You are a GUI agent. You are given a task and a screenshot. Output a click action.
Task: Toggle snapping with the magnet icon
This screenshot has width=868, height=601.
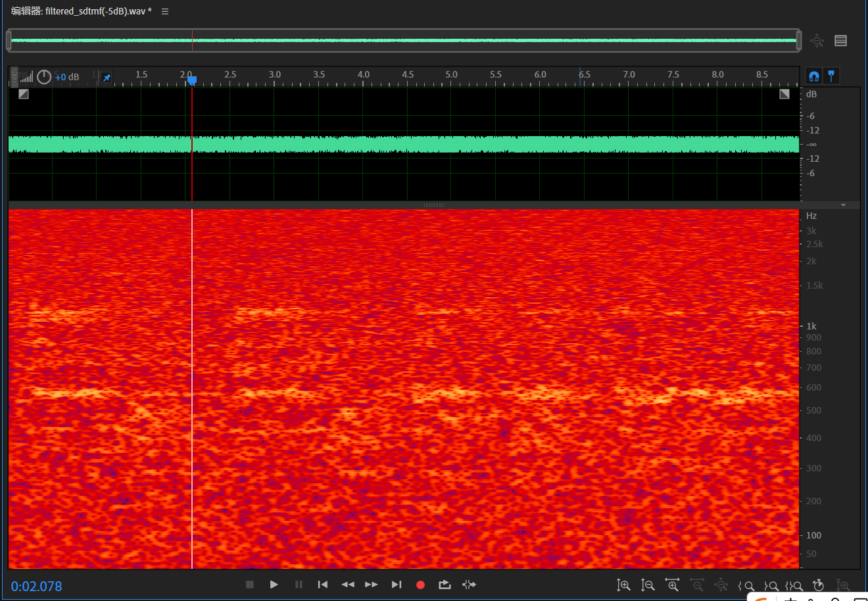(814, 76)
